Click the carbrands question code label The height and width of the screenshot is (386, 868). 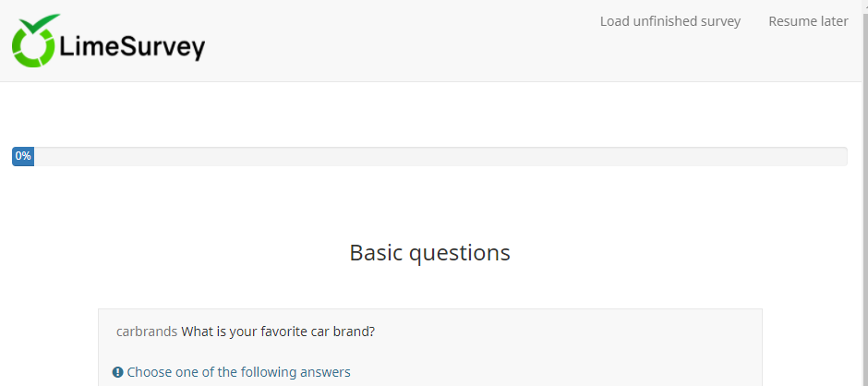coord(146,332)
